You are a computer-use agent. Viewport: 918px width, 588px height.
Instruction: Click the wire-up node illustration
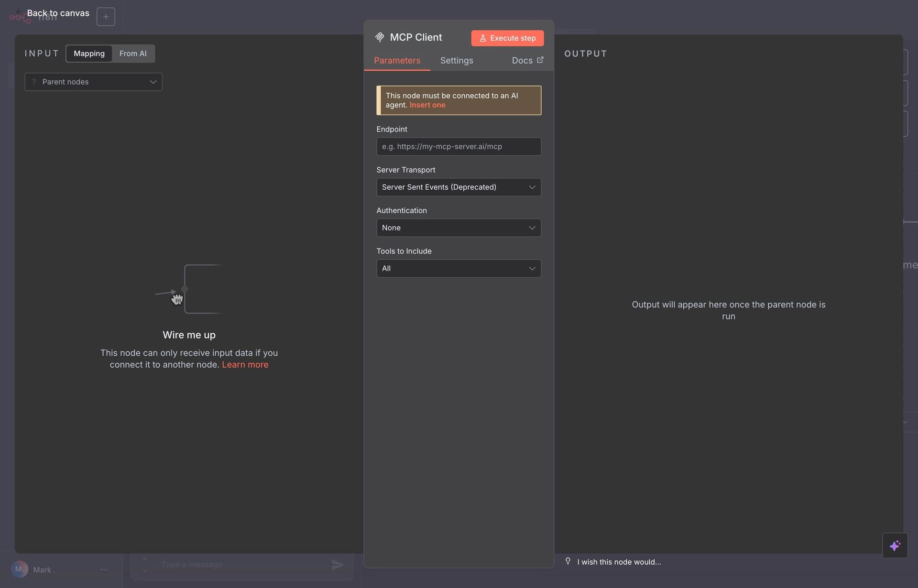(189, 289)
